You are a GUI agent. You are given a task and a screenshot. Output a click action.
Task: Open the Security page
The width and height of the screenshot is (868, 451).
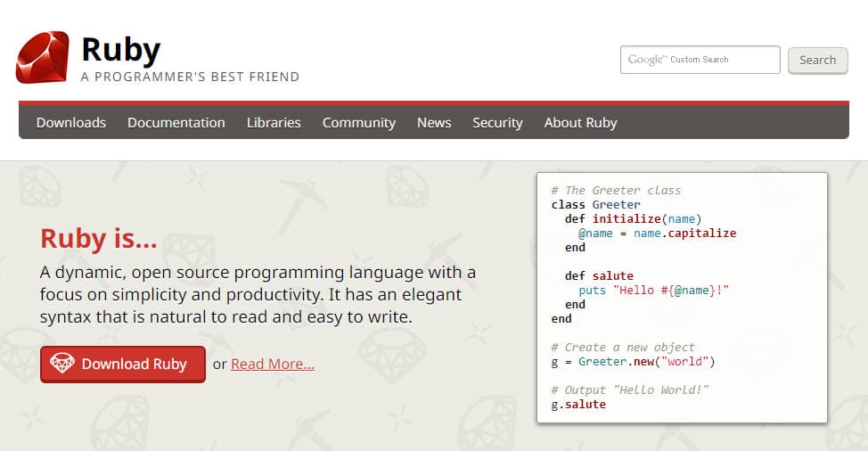pos(497,123)
